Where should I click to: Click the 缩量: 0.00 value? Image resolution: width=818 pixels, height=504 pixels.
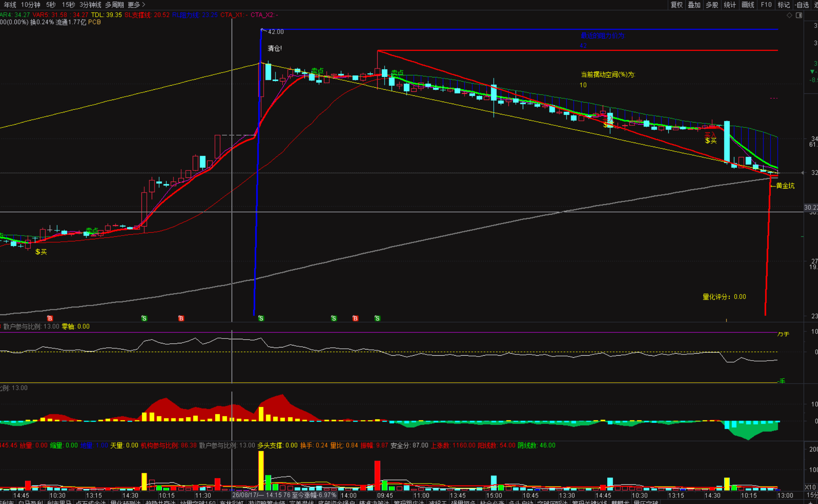[x=64, y=445]
